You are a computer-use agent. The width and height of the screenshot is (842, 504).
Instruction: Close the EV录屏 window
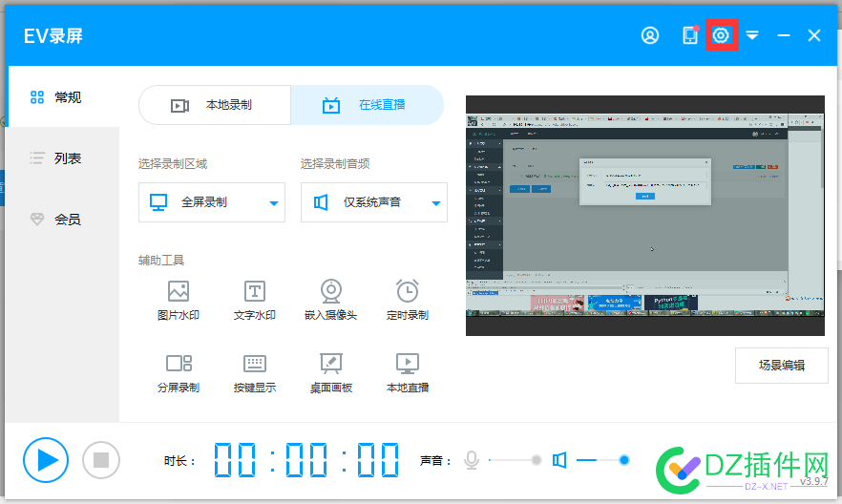814,35
